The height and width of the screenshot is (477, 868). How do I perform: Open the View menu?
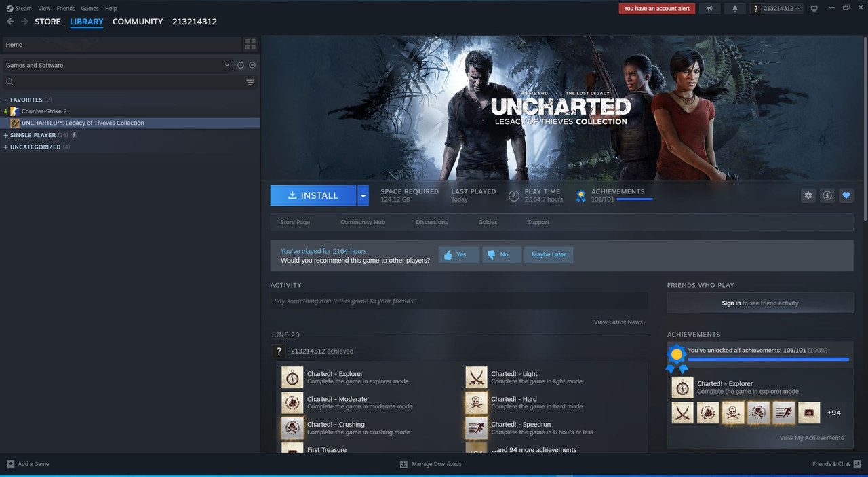click(x=44, y=9)
